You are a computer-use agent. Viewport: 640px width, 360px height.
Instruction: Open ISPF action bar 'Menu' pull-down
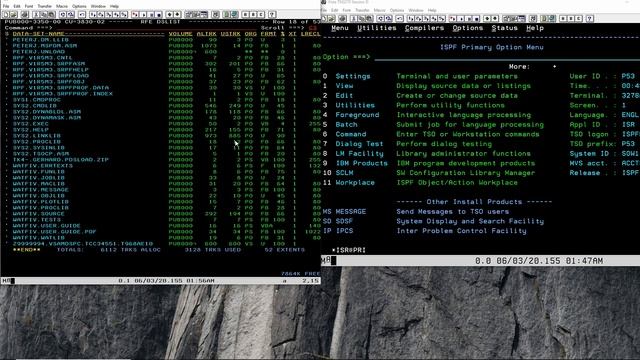pos(340,28)
